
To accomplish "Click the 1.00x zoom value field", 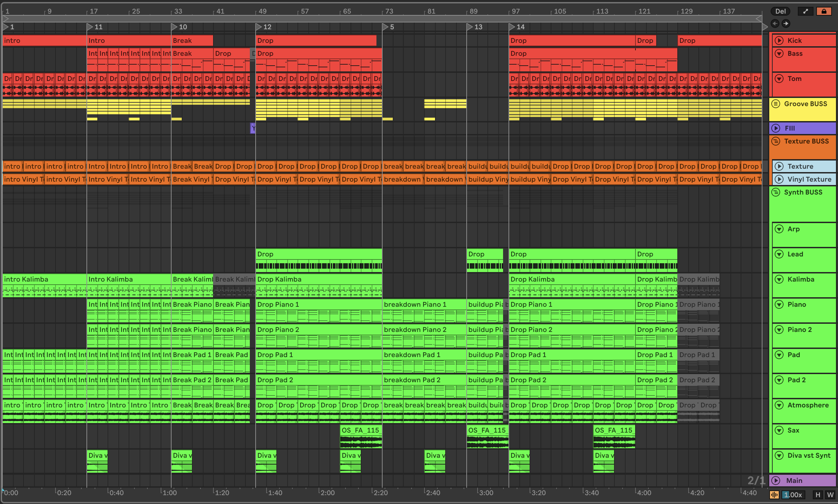I will click(793, 495).
